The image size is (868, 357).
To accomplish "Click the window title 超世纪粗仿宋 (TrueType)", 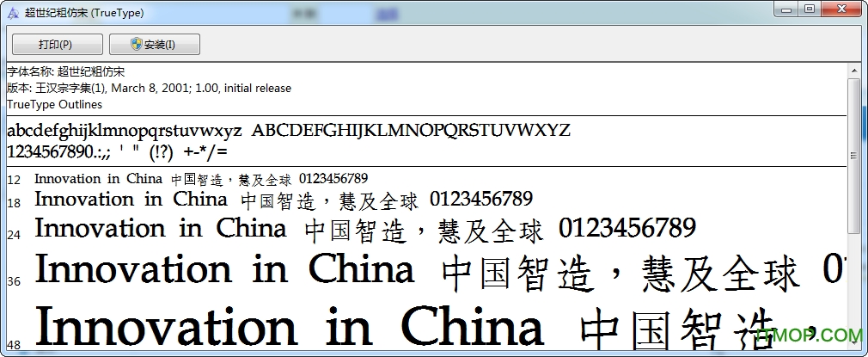I will (x=84, y=13).
